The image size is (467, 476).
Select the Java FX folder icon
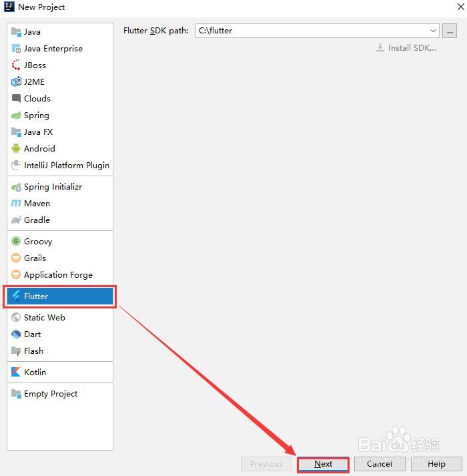[x=16, y=132]
